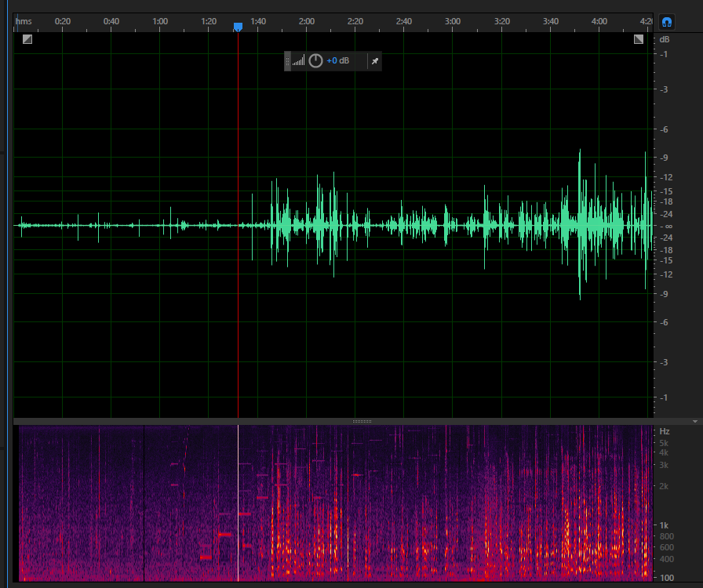
Task: Click the divider grip between waveform and spectrogram
Action: pyautogui.click(x=362, y=421)
